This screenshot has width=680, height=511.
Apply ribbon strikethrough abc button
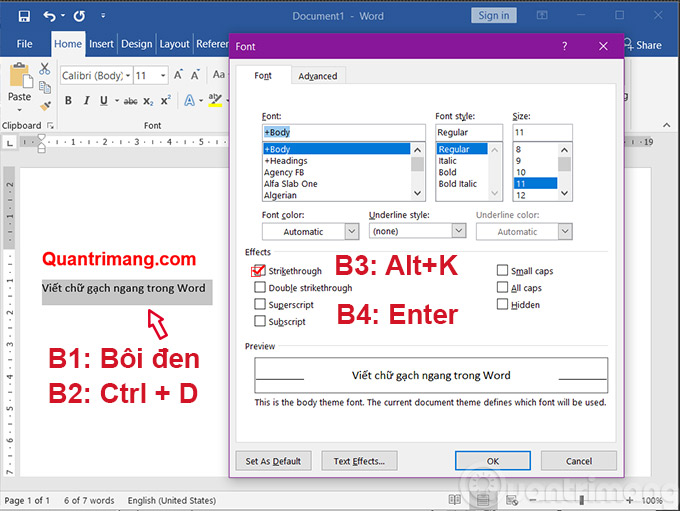pyautogui.click(x=130, y=101)
